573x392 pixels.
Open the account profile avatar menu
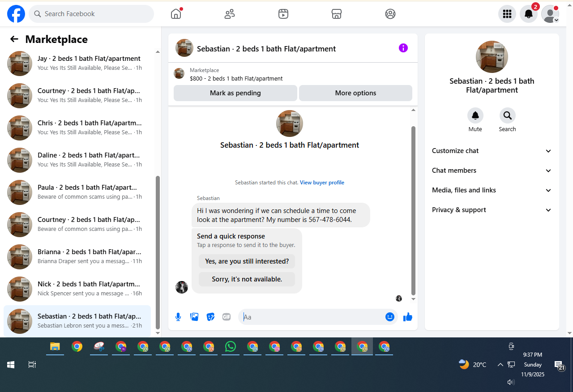(550, 14)
